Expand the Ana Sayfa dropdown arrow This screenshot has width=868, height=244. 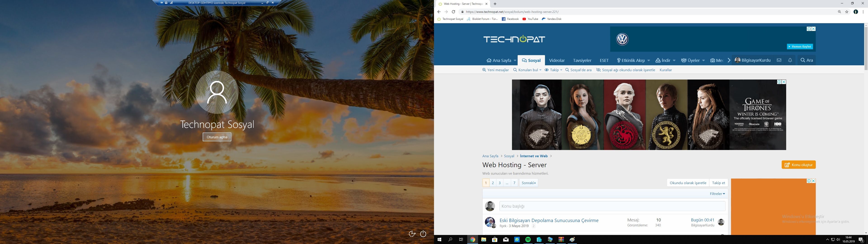coord(515,61)
